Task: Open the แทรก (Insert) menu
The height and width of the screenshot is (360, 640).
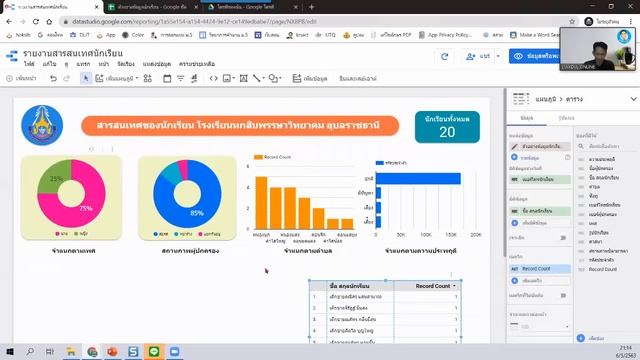Action: (83, 64)
